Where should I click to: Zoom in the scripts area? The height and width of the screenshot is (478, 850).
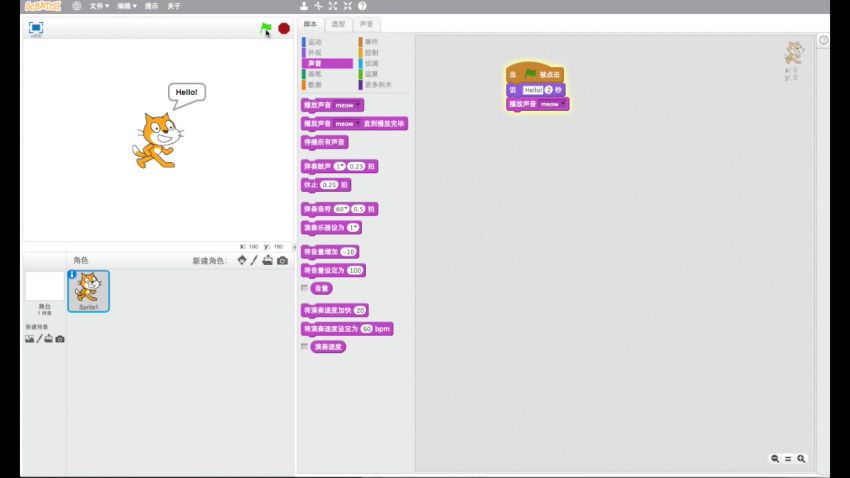801,458
